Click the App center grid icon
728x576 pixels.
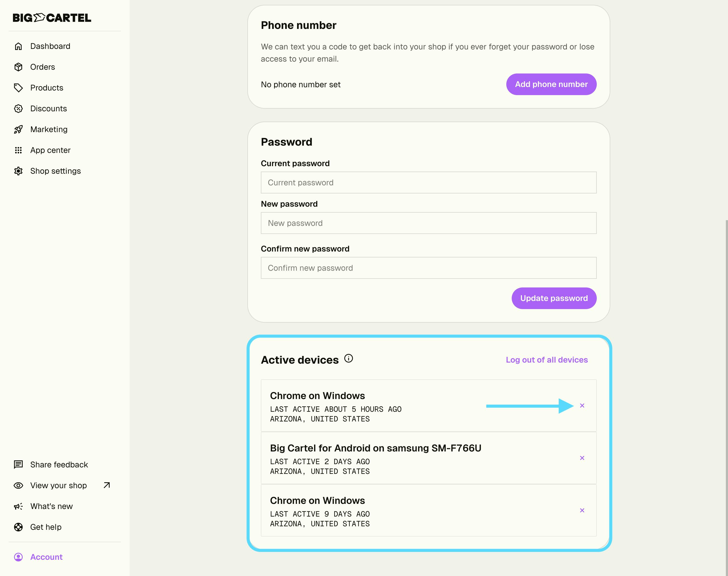[19, 150]
